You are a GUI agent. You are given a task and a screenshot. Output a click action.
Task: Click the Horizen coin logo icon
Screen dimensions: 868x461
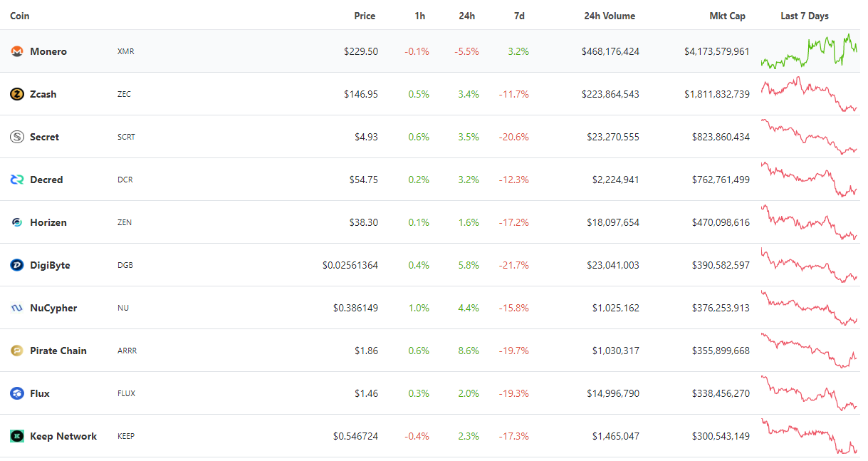pyautogui.click(x=17, y=222)
